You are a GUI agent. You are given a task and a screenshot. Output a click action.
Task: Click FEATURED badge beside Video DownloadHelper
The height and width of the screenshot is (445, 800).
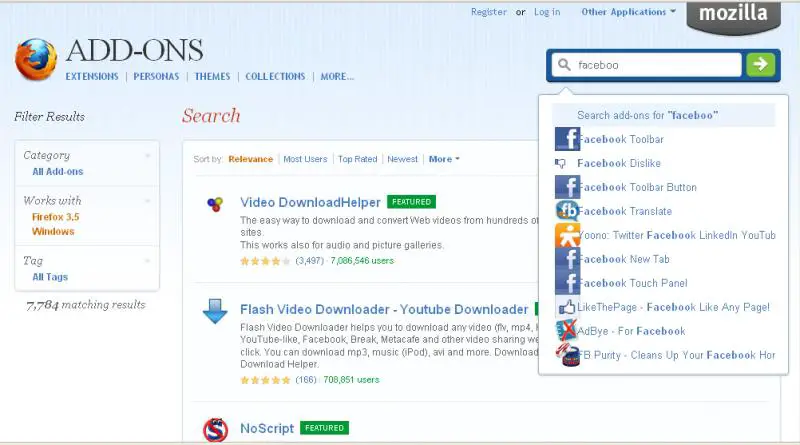click(411, 202)
